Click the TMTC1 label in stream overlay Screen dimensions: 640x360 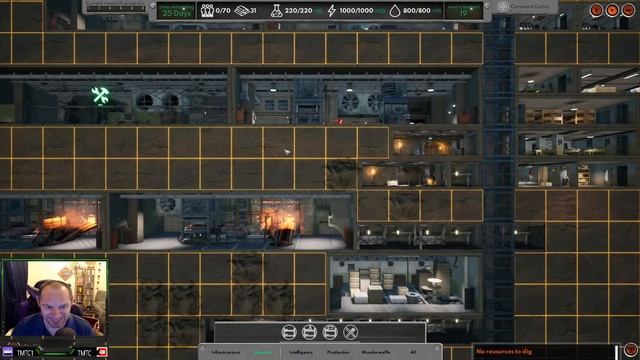click(25, 353)
